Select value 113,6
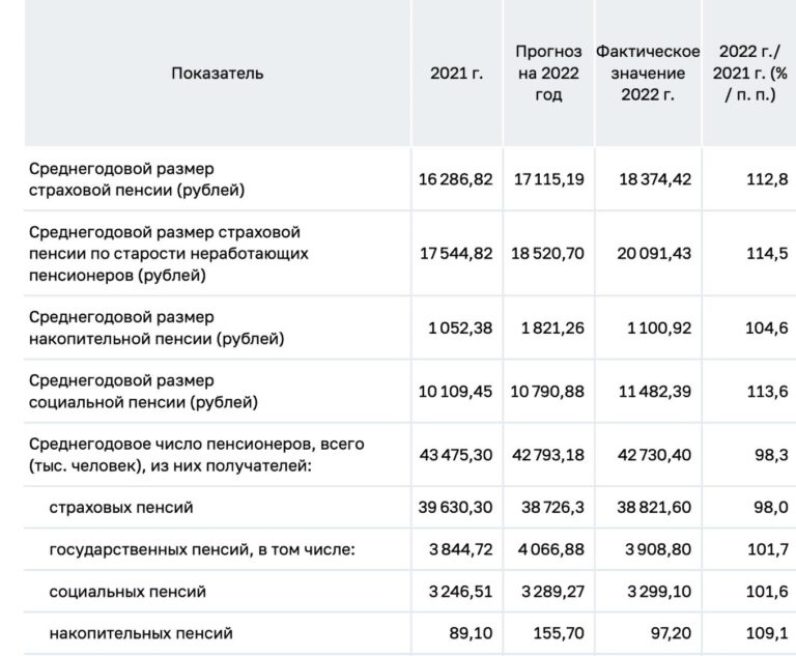Viewport: 796px width, 656px height. click(767, 391)
